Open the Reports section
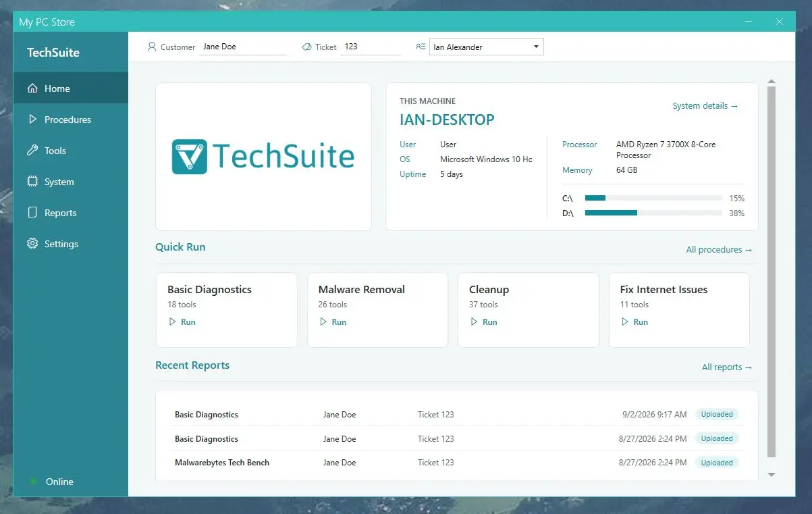812x514 pixels. coord(70,213)
